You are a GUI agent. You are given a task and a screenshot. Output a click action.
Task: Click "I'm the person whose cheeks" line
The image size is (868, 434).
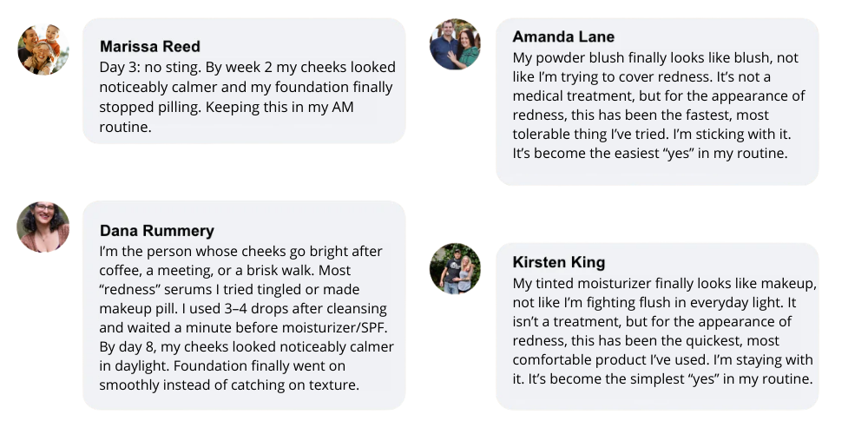click(x=240, y=251)
